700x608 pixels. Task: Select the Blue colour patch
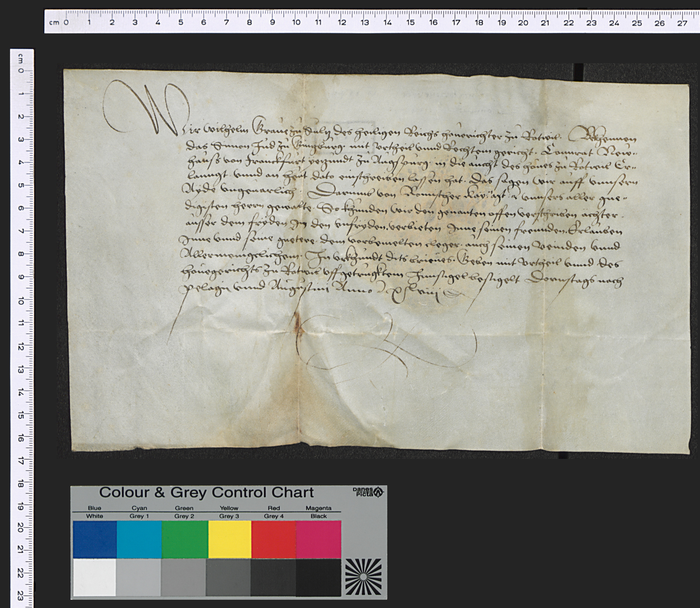(95, 539)
